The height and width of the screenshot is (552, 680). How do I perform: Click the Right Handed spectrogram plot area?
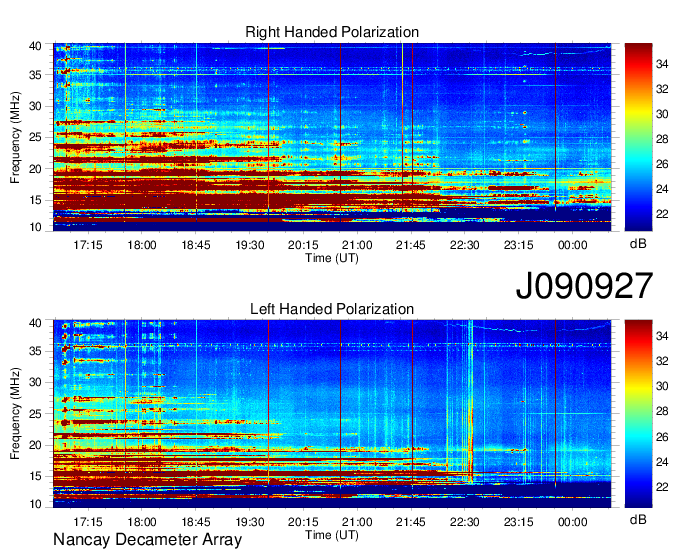pyautogui.click(x=332, y=137)
